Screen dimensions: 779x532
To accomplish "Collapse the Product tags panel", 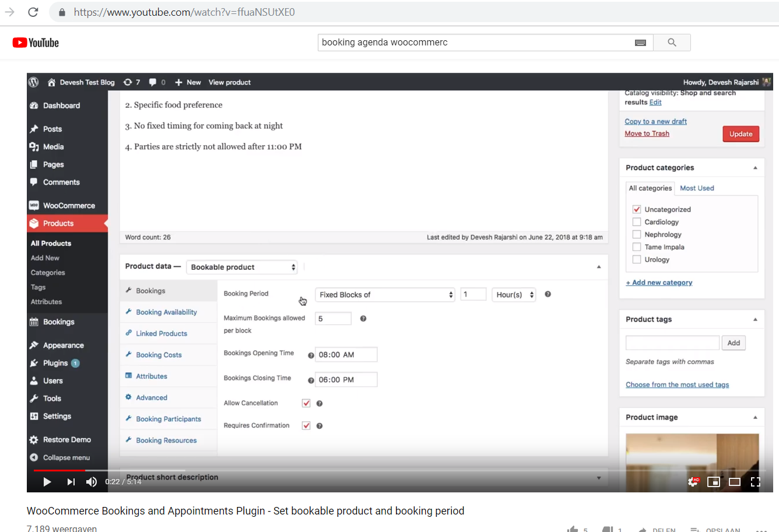I will [755, 319].
